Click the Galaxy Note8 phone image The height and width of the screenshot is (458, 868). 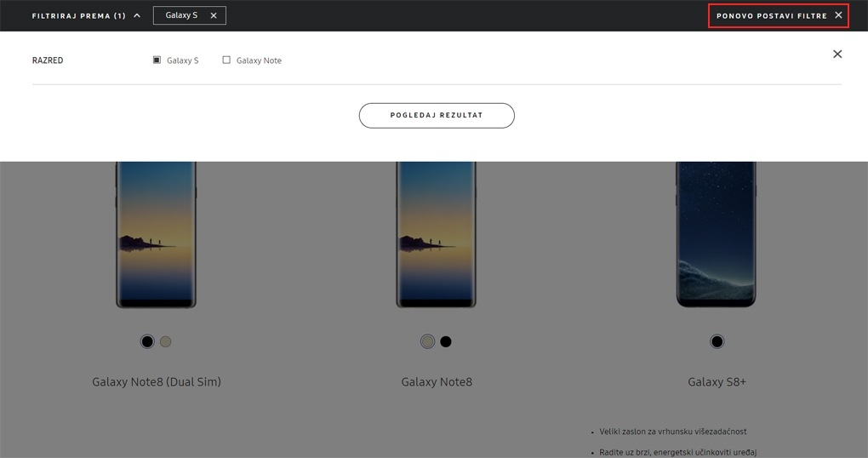[x=437, y=235]
